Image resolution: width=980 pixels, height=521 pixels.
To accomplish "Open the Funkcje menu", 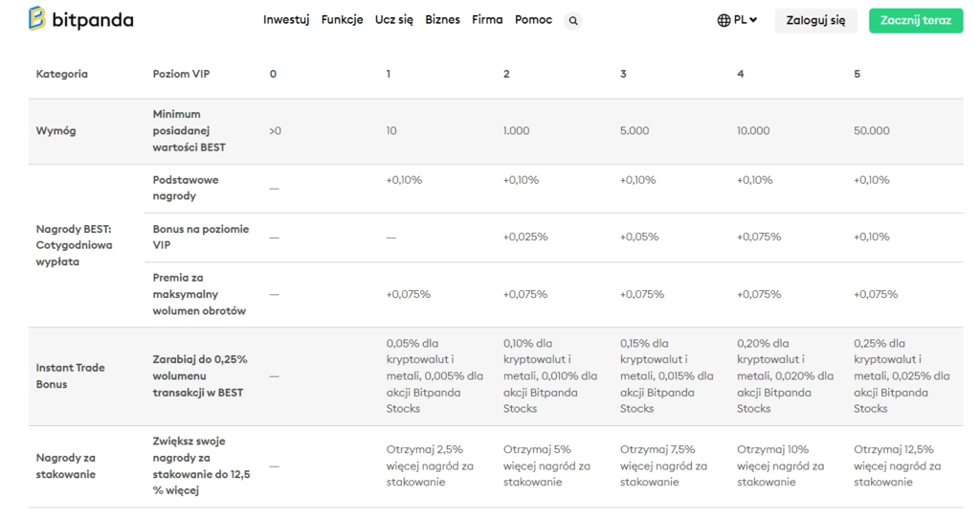I will (x=342, y=20).
